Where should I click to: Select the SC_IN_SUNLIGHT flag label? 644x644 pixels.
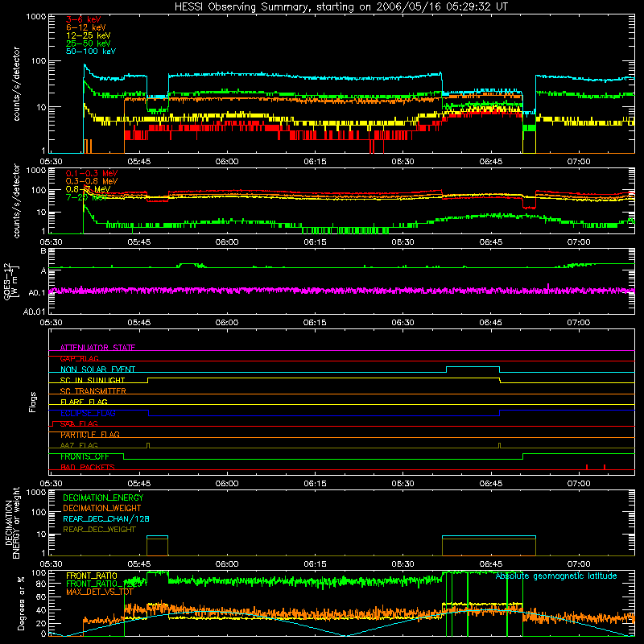[93, 380]
